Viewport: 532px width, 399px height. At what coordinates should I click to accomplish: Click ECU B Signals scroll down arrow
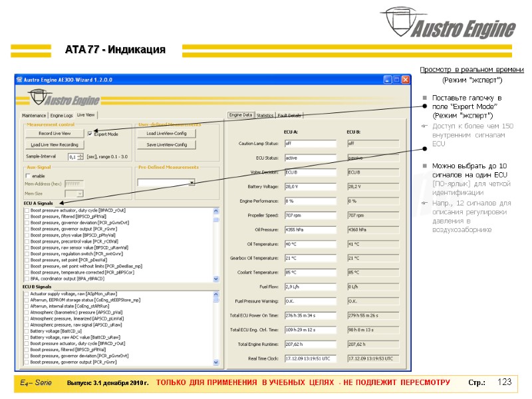click(x=216, y=362)
